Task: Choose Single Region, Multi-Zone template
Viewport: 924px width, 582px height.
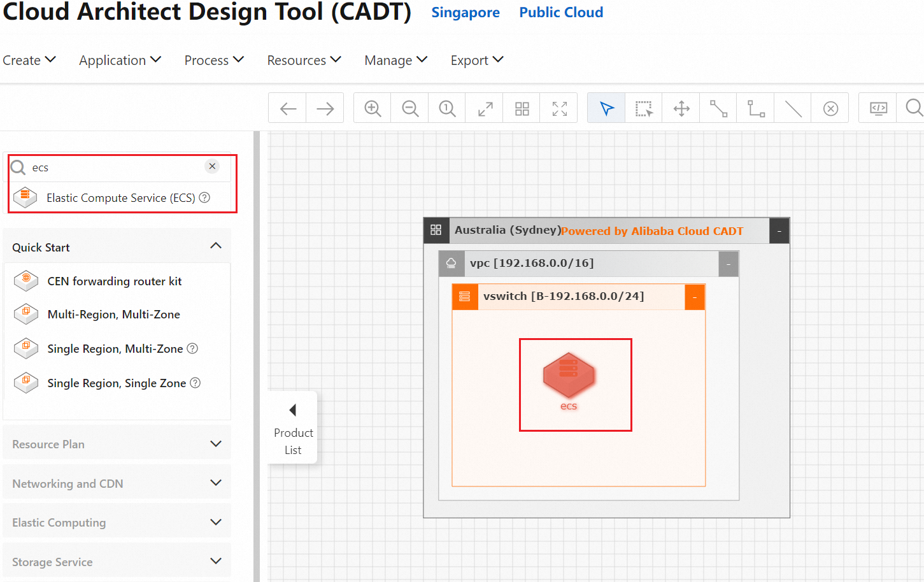Action: [115, 349]
